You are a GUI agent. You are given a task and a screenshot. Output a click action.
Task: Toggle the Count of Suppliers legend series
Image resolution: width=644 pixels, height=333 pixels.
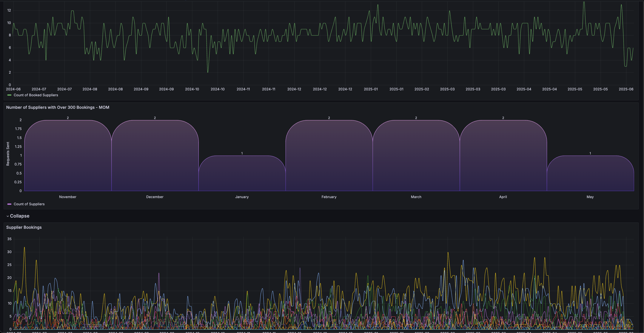(x=29, y=204)
